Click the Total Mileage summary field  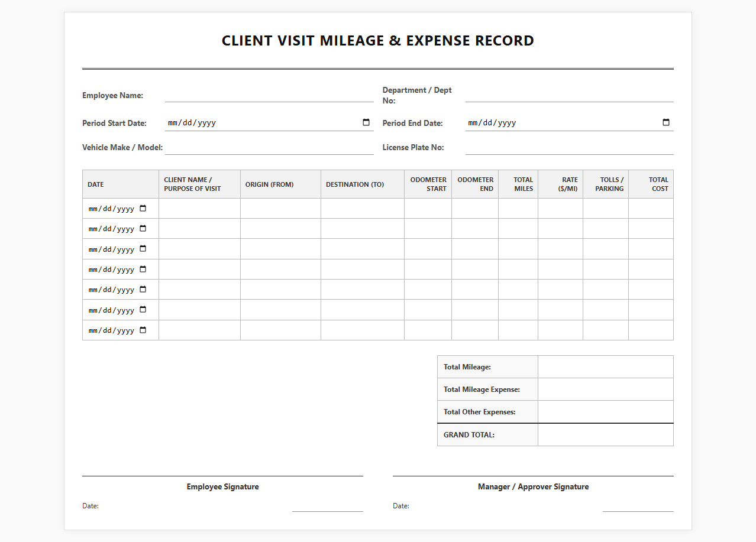(x=606, y=367)
